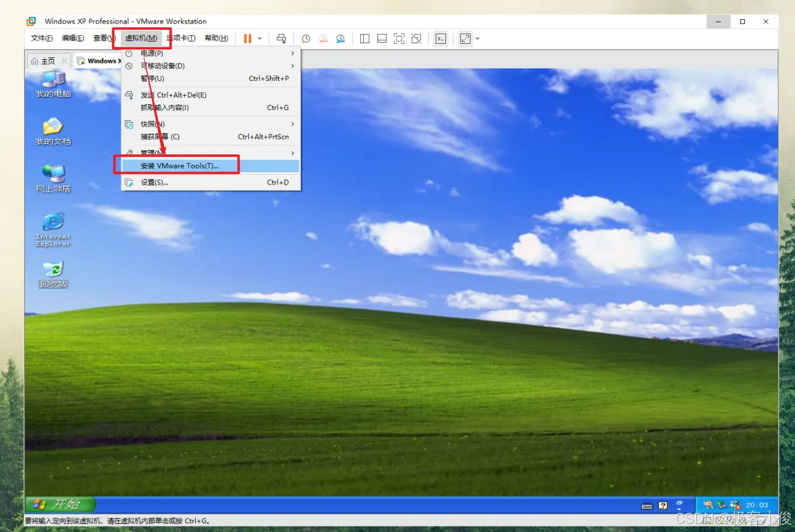The image size is (795, 532).
Task: Toggle the thumbnail bar layout icon
Action: pos(382,39)
